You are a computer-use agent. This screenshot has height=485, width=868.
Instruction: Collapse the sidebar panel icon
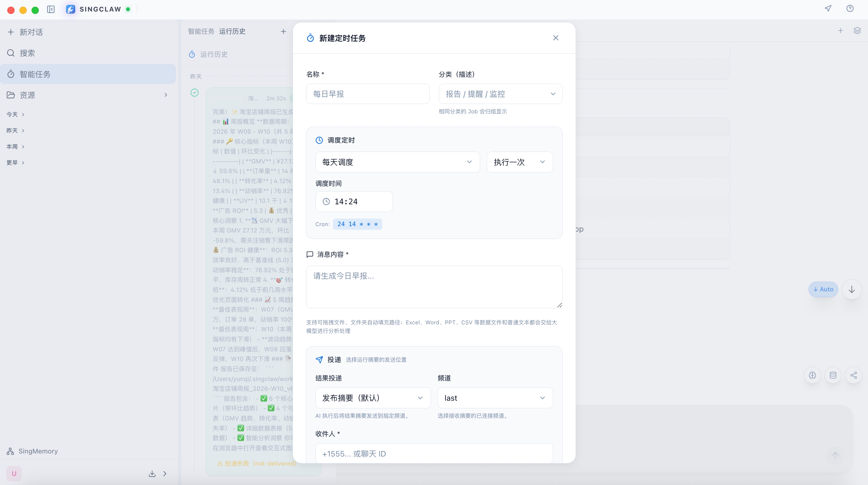pyautogui.click(x=51, y=9)
